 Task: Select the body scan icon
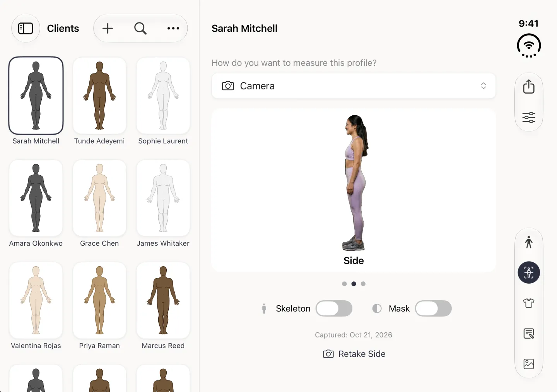tap(529, 272)
